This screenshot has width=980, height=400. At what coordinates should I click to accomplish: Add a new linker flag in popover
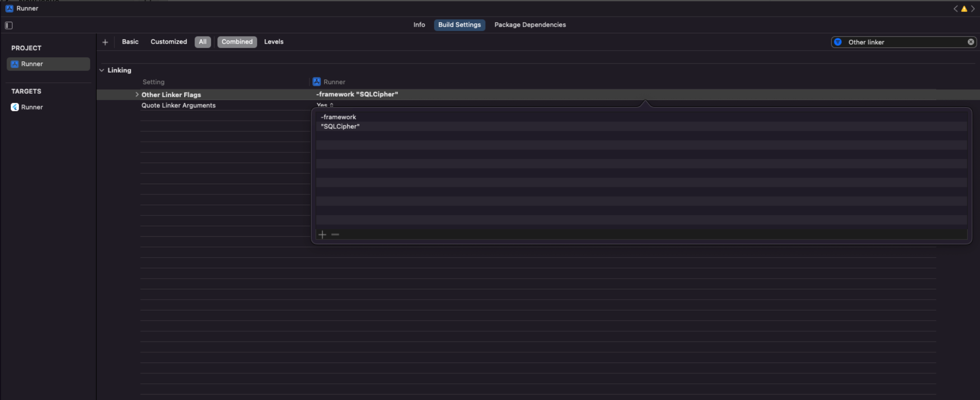[322, 235]
